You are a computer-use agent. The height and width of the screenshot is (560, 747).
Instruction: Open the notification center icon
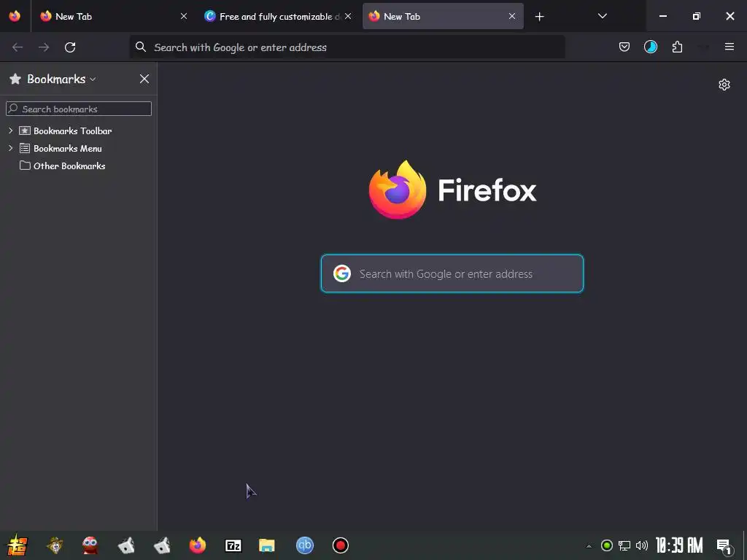(724, 546)
